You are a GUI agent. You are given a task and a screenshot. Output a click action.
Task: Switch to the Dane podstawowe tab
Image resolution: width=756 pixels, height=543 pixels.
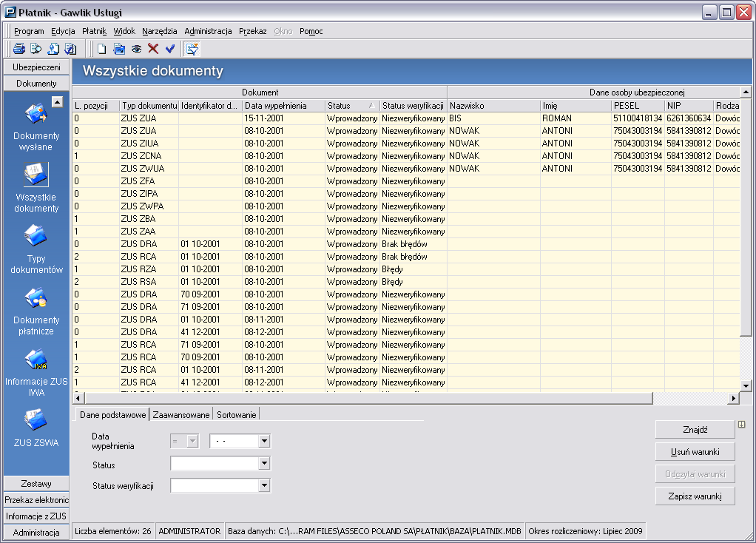pyautogui.click(x=113, y=415)
